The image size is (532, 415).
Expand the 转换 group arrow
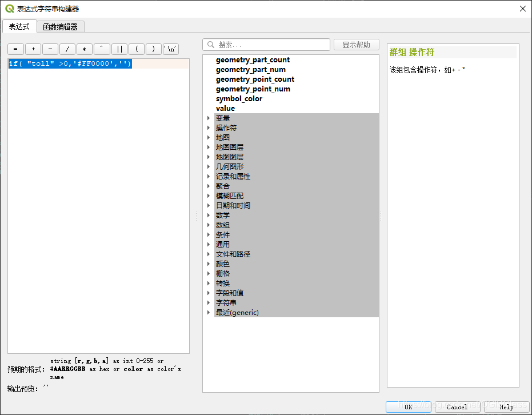tap(209, 284)
